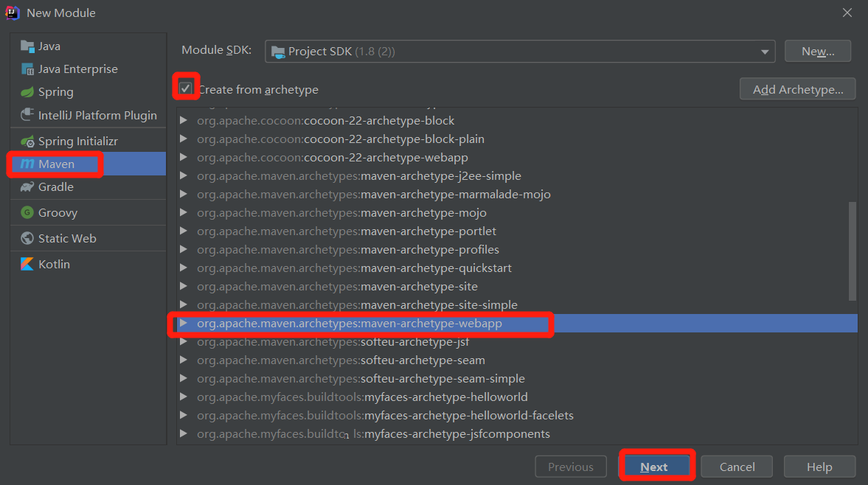Click the IntelliJ Platform Plugin icon

pyautogui.click(x=27, y=115)
